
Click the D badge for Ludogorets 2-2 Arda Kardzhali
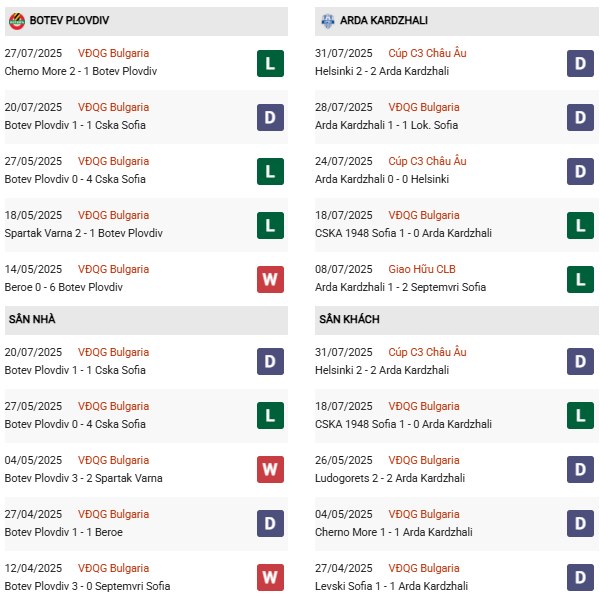pyautogui.click(x=580, y=470)
